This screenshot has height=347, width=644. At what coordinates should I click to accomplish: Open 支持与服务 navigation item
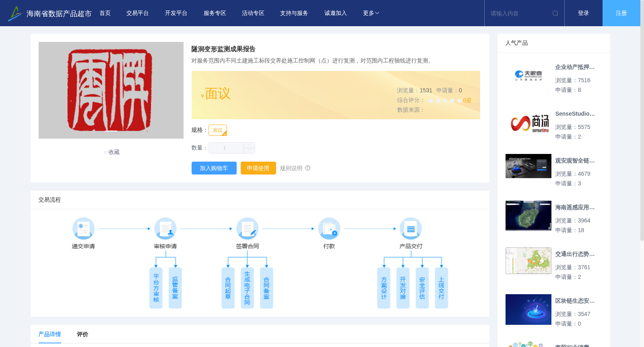coord(294,13)
